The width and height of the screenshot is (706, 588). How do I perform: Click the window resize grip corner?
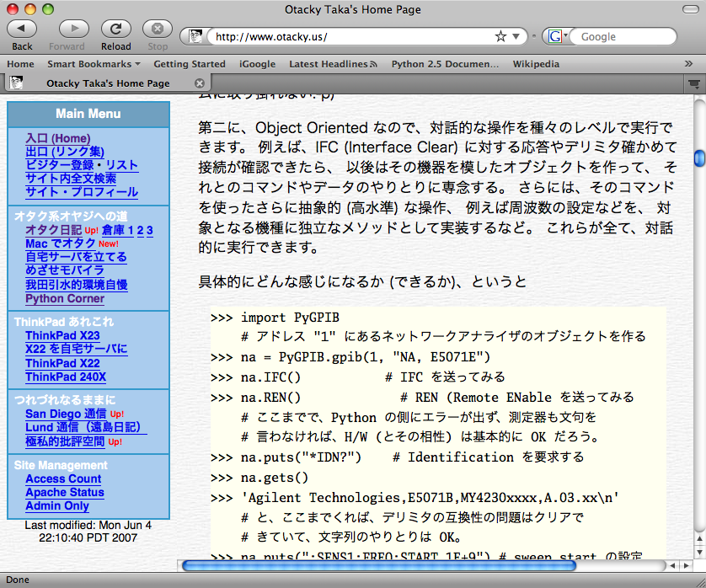[x=700, y=582]
